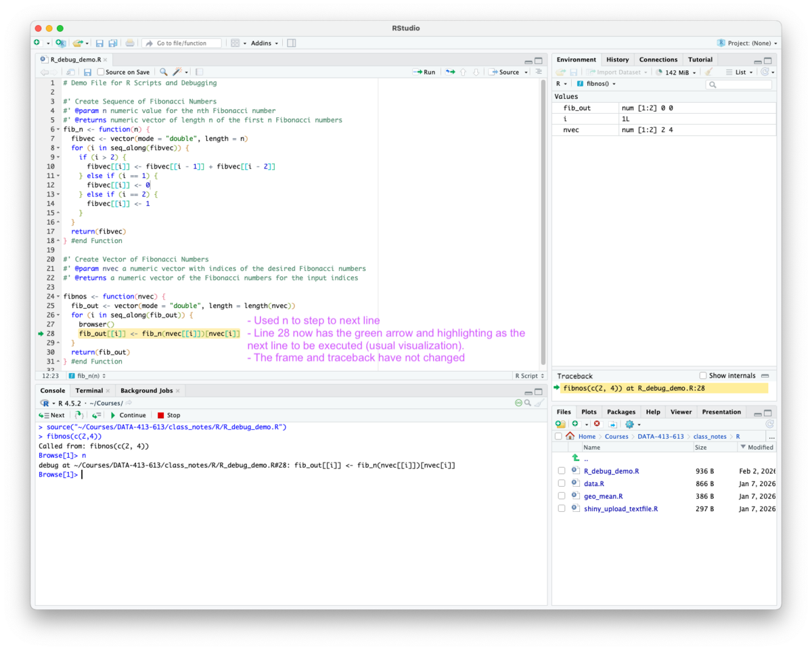The image size is (812, 650).
Task: Click the Continue debug button
Action: 127,414
